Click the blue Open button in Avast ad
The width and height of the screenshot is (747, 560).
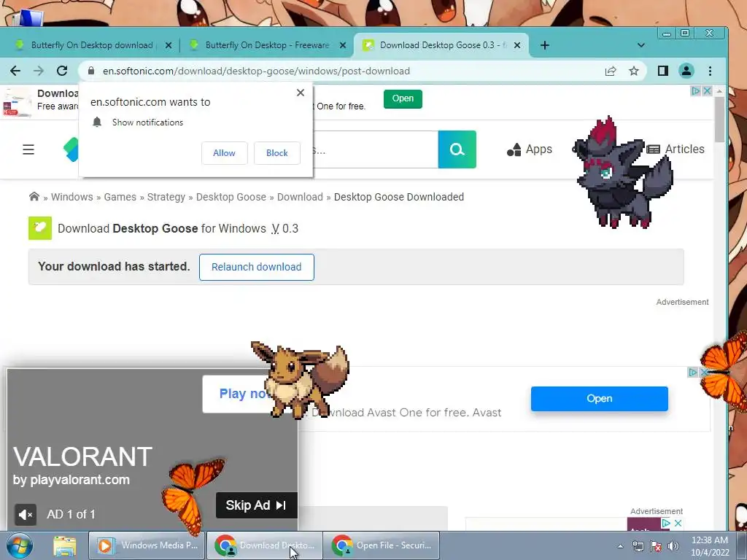[x=600, y=399]
